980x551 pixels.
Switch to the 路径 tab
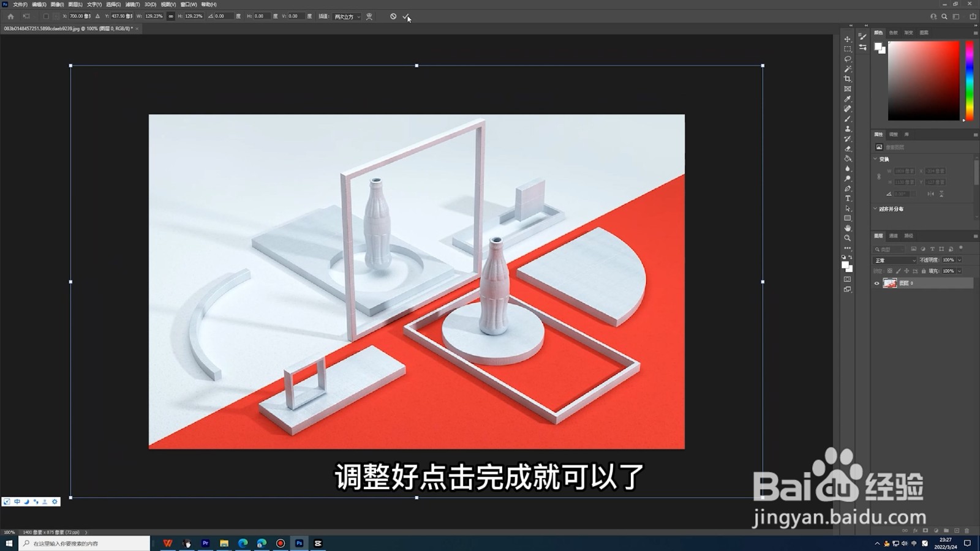909,236
